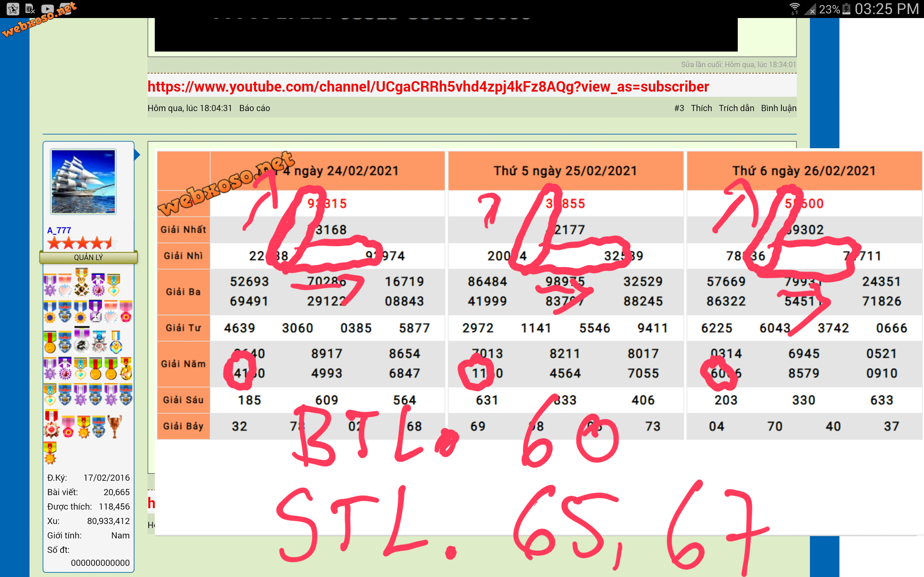This screenshot has height=577, width=924.
Task: Open the A_777 username profile
Action: pyautogui.click(x=59, y=230)
